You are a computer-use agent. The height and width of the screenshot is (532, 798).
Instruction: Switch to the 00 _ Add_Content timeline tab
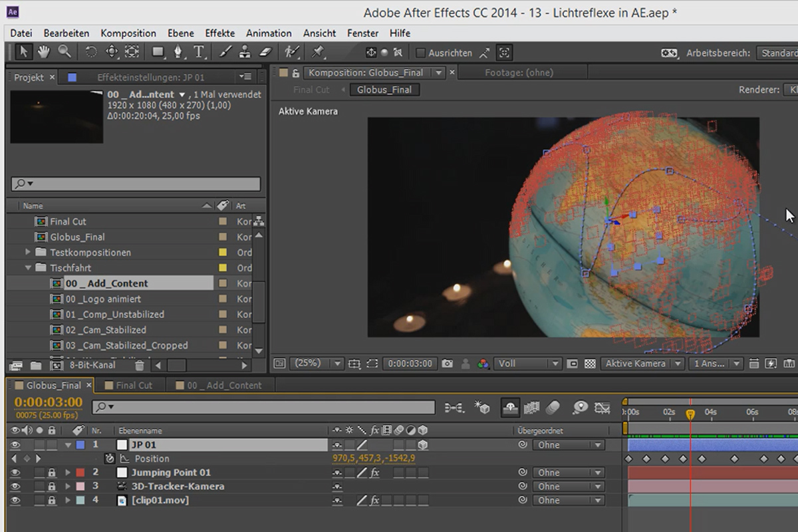pyautogui.click(x=224, y=385)
